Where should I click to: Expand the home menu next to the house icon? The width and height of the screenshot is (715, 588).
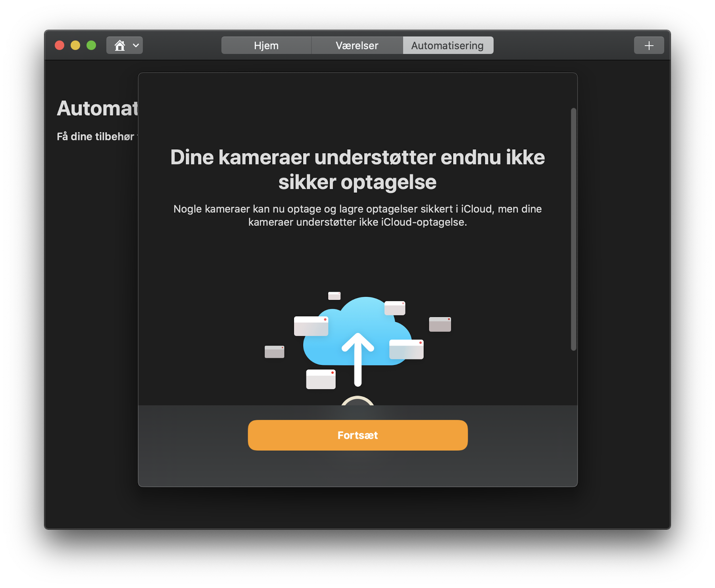(x=135, y=45)
